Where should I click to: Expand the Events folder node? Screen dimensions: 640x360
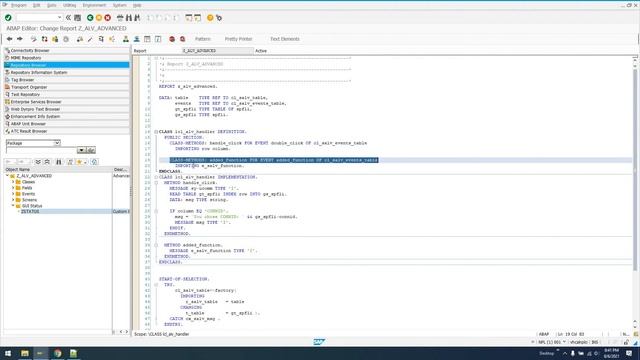tap(13, 194)
